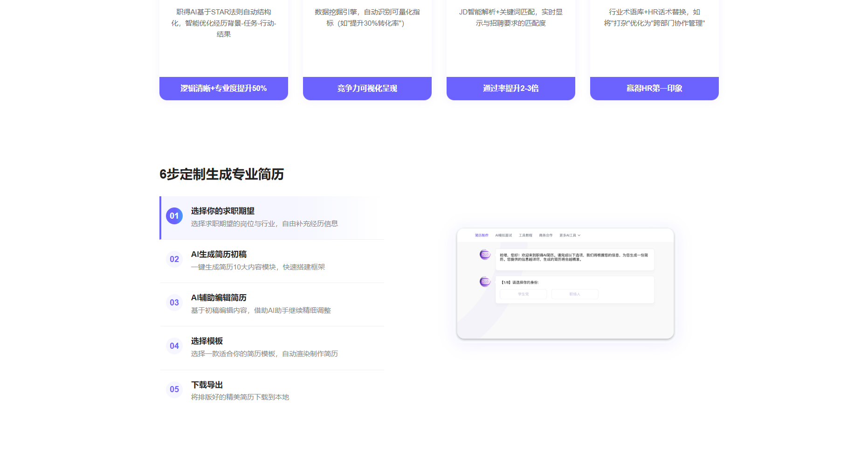The image size is (868, 463).
Task: Choose the 学生党 option in the preview
Action: pos(523,294)
